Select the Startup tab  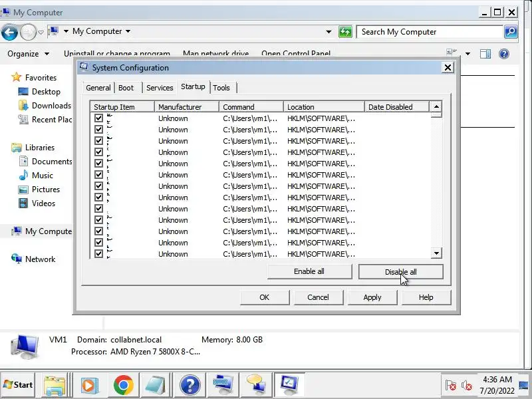pos(193,86)
